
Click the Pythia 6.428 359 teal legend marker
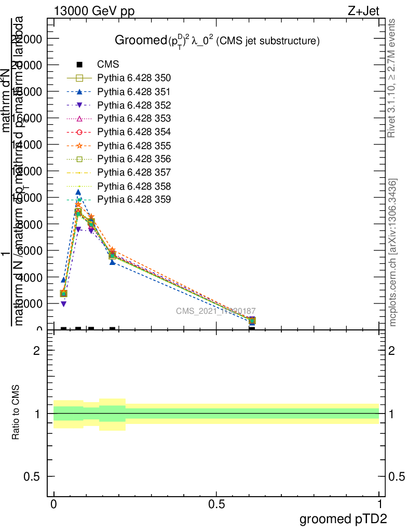click(79, 199)
